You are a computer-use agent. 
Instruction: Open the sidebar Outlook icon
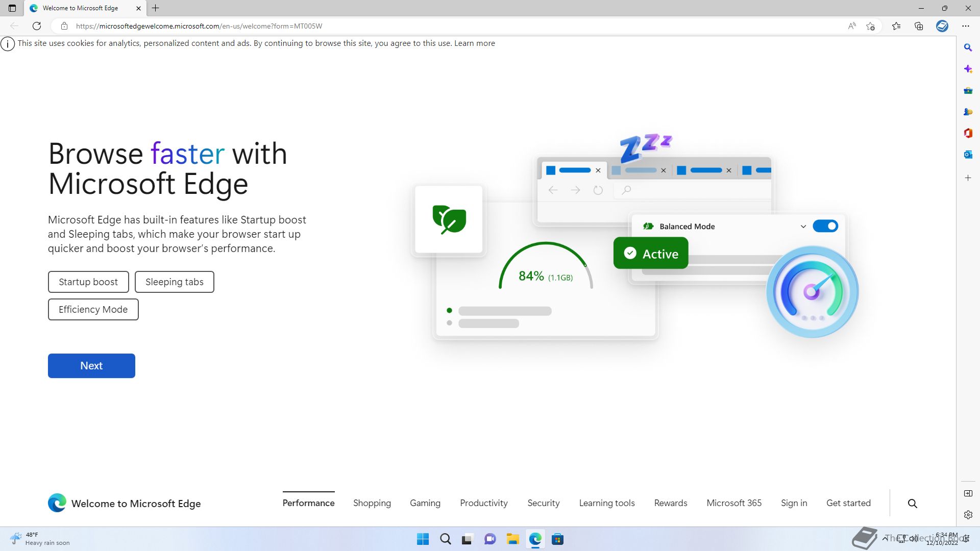tap(968, 155)
